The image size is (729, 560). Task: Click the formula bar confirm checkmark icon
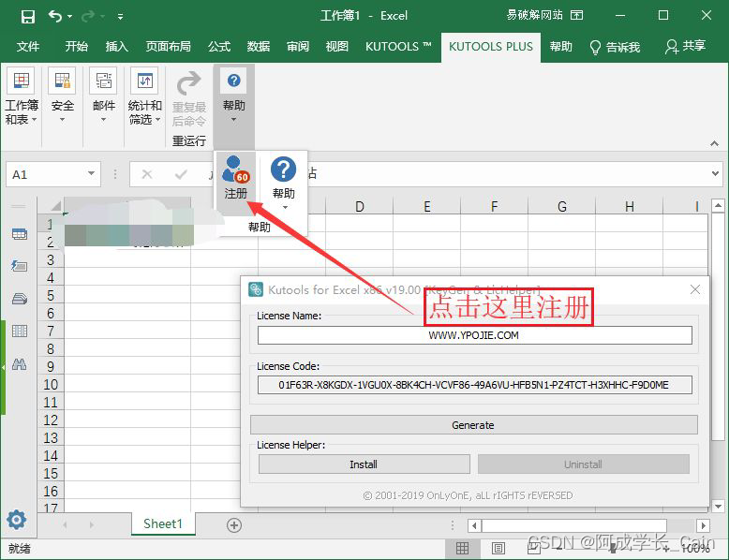181,174
